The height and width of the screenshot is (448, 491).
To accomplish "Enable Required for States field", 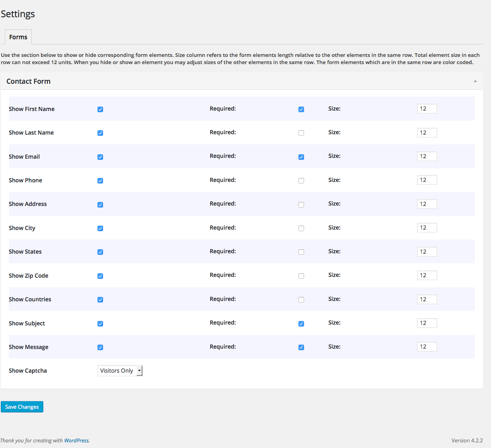I will pos(301,252).
